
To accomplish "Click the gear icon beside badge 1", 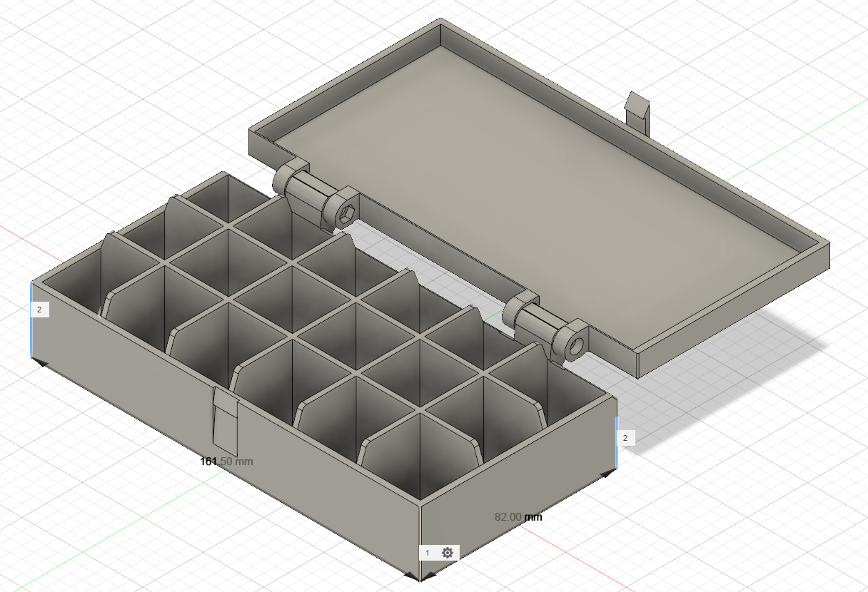I will 447,553.
